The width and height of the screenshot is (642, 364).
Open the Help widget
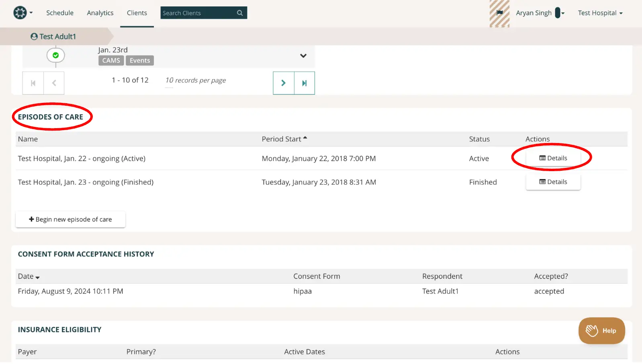(601, 331)
